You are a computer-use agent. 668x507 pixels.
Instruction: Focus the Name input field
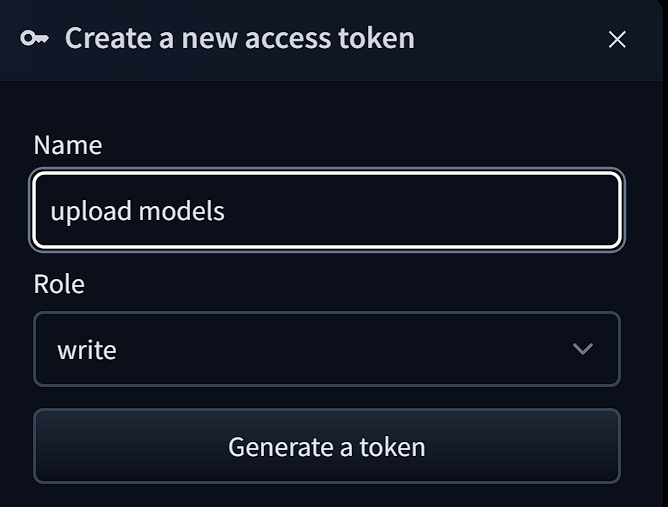pos(327,211)
